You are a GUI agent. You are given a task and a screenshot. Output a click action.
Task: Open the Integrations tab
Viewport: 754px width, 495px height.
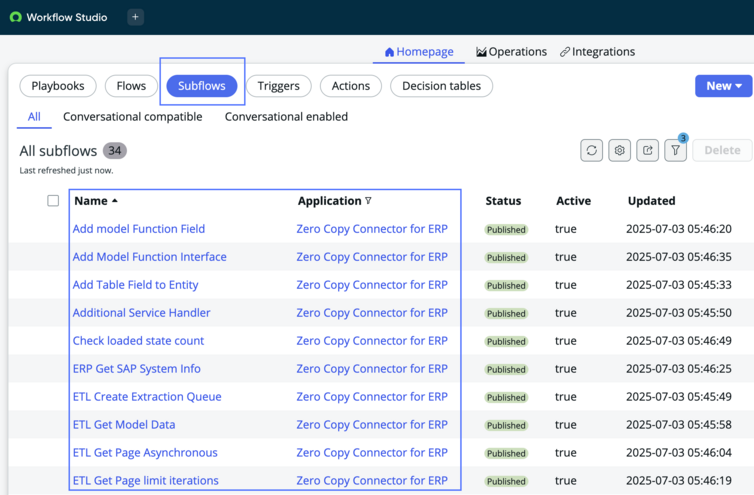click(x=597, y=51)
